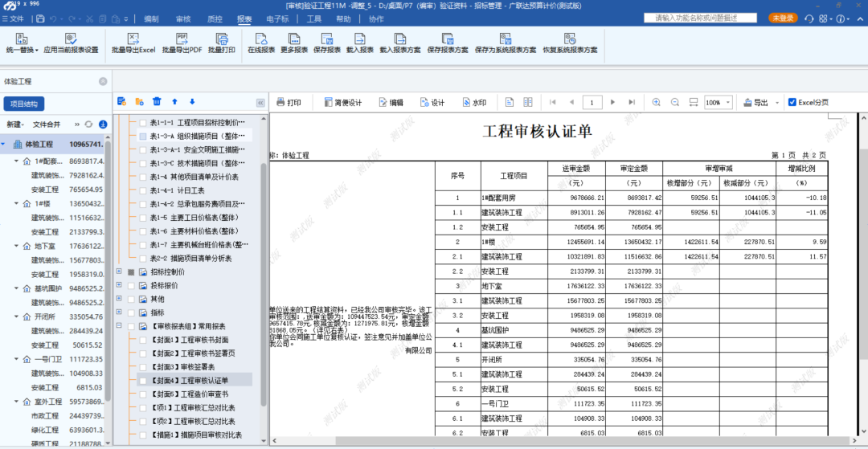Move report up with blue up arrow
The image size is (868, 449).
coord(175,102)
